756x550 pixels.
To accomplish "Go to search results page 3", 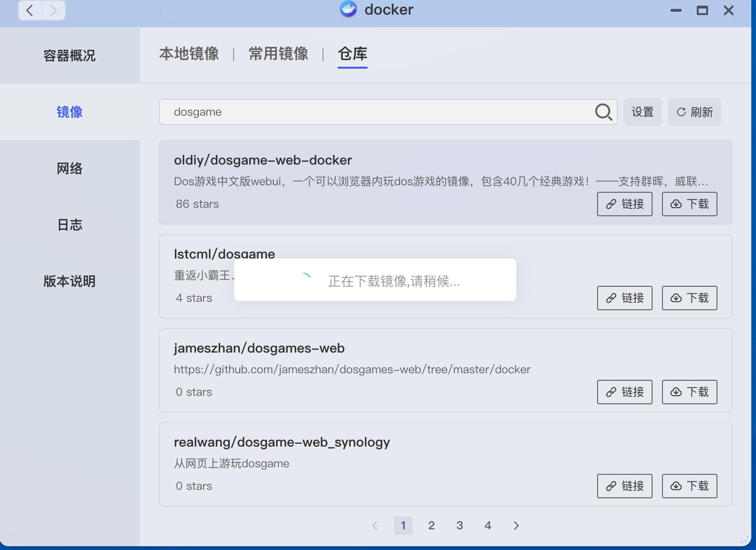I will [460, 526].
